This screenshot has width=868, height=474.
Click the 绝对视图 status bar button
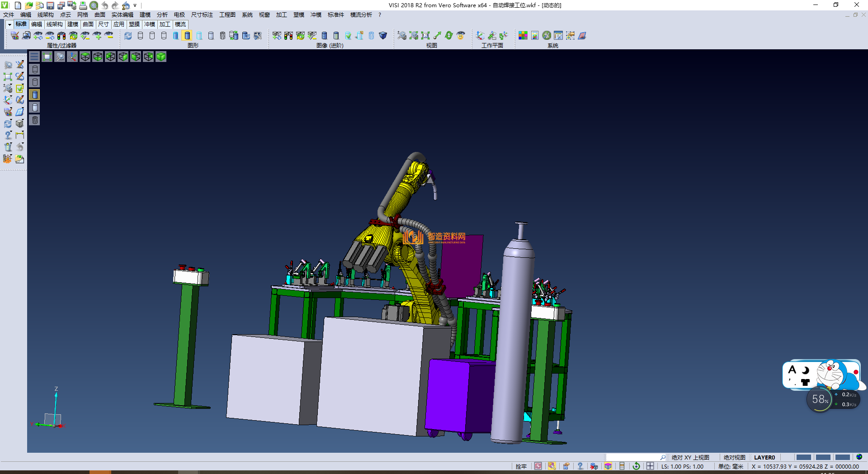(x=734, y=457)
